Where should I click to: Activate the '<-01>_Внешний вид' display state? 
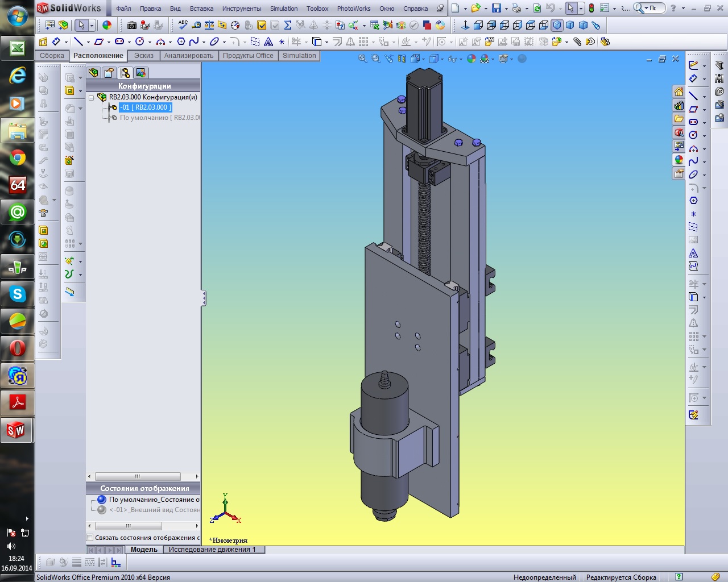(x=149, y=510)
